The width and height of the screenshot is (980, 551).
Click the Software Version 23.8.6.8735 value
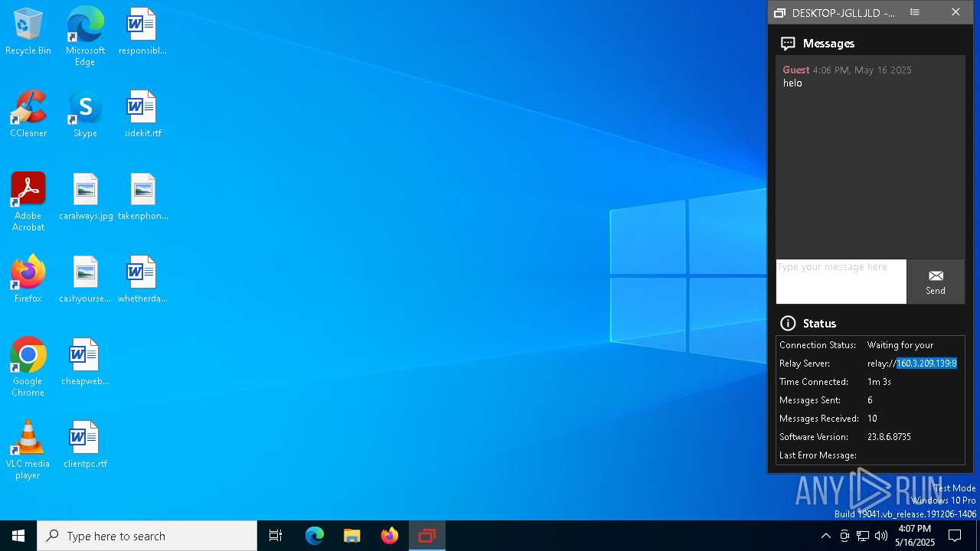(889, 437)
